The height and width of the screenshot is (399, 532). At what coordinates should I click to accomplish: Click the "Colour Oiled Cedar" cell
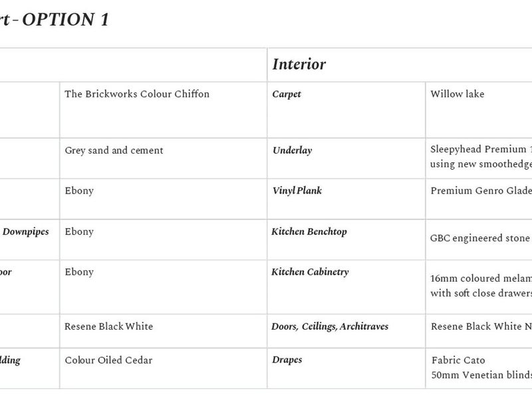tap(108, 360)
